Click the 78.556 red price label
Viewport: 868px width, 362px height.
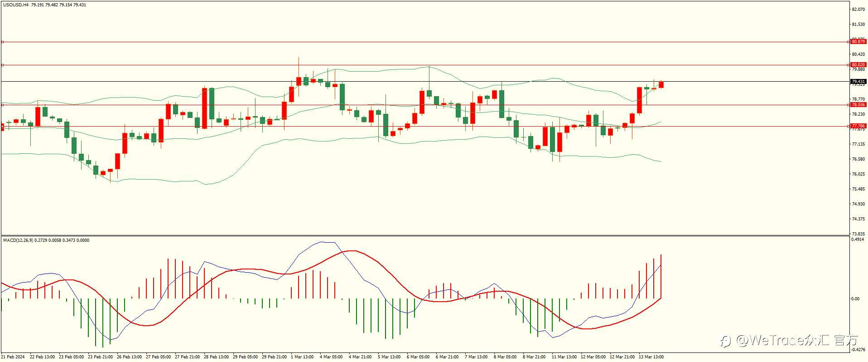click(x=858, y=105)
